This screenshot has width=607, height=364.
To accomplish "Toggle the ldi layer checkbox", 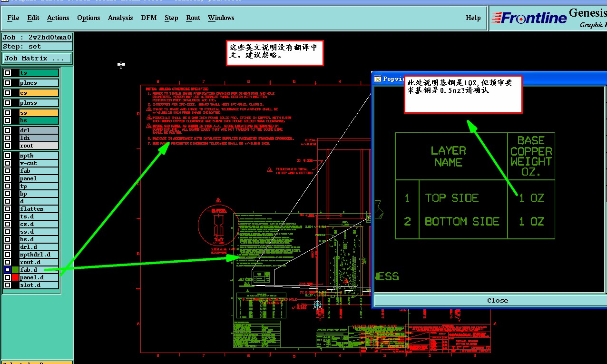I will point(8,138).
